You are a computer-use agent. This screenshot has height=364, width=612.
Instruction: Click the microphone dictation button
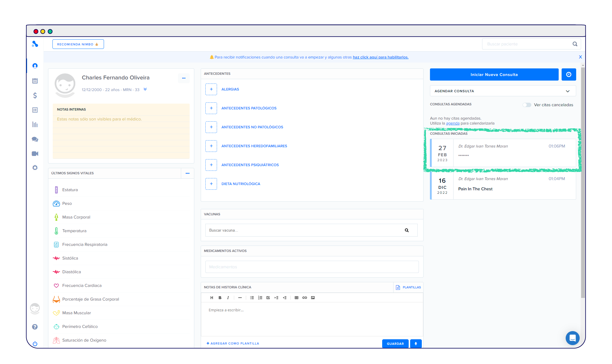pyautogui.click(x=416, y=344)
